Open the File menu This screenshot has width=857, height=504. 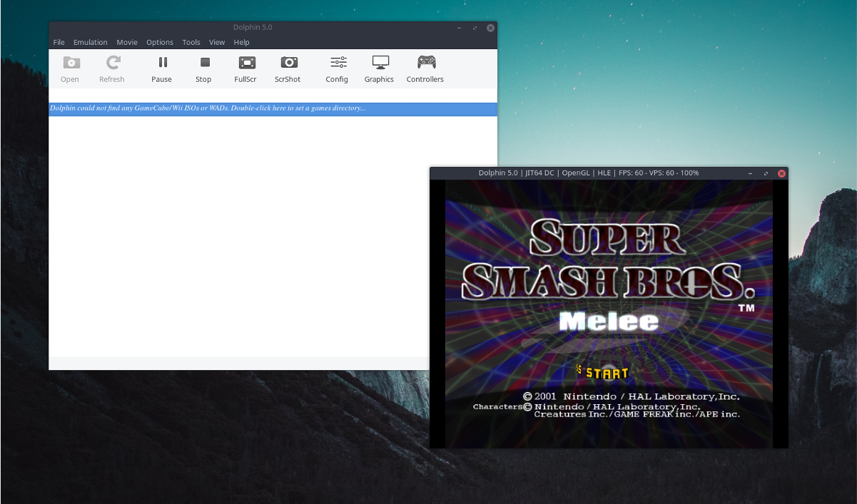coord(59,42)
